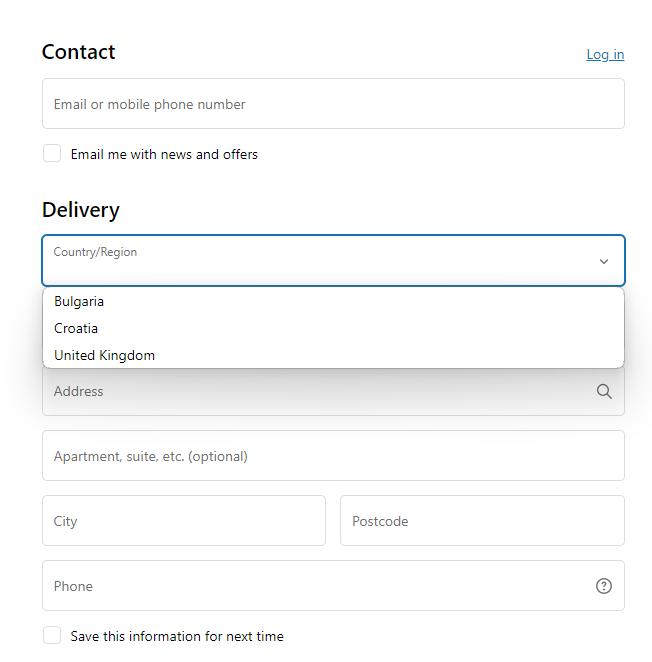Click the 'Email me with news and offers' label text
The height and width of the screenshot is (662, 652).
(x=164, y=154)
